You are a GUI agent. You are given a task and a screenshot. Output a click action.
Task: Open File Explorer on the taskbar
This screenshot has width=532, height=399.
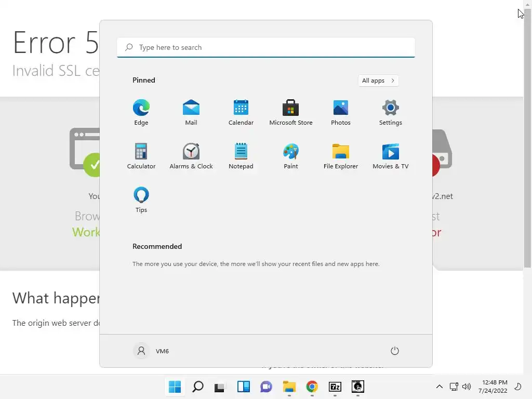(x=289, y=387)
